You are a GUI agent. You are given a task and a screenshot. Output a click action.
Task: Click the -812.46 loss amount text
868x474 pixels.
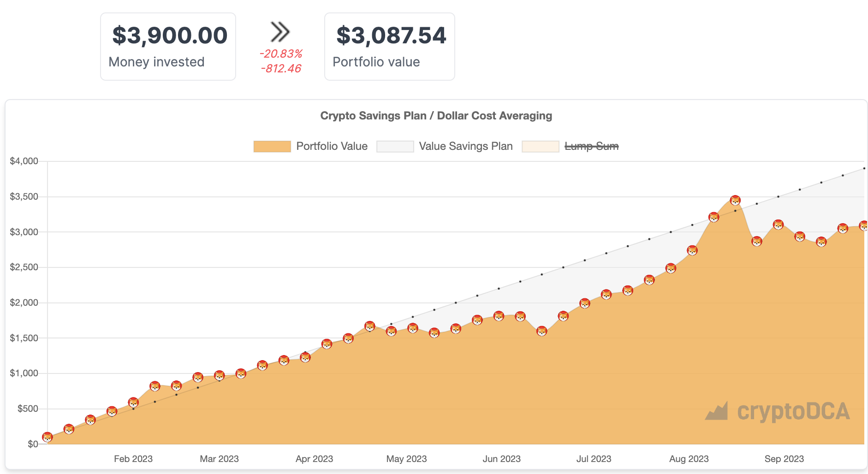(x=281, y=69)
